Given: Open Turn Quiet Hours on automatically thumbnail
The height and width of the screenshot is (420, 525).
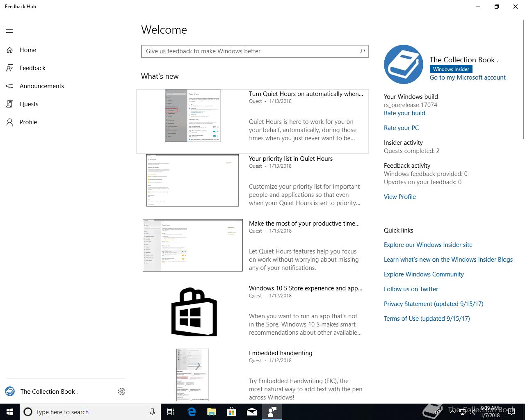Looking at the screenshot, I should click(193, 116).
